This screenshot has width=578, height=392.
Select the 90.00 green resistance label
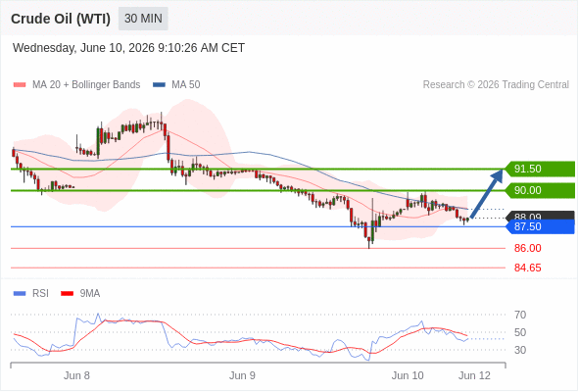click(539, 191)
